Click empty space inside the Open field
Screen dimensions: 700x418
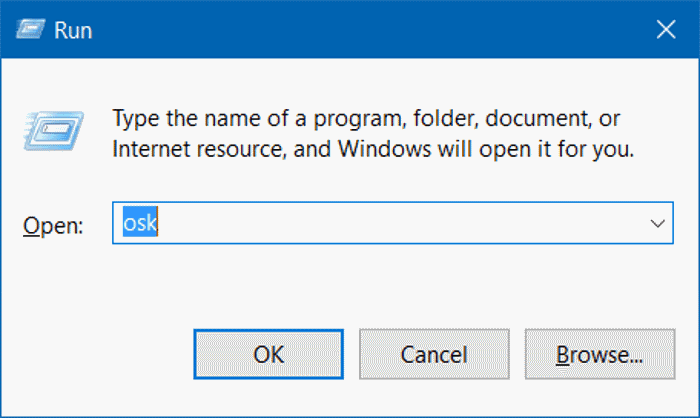(400, 224)
